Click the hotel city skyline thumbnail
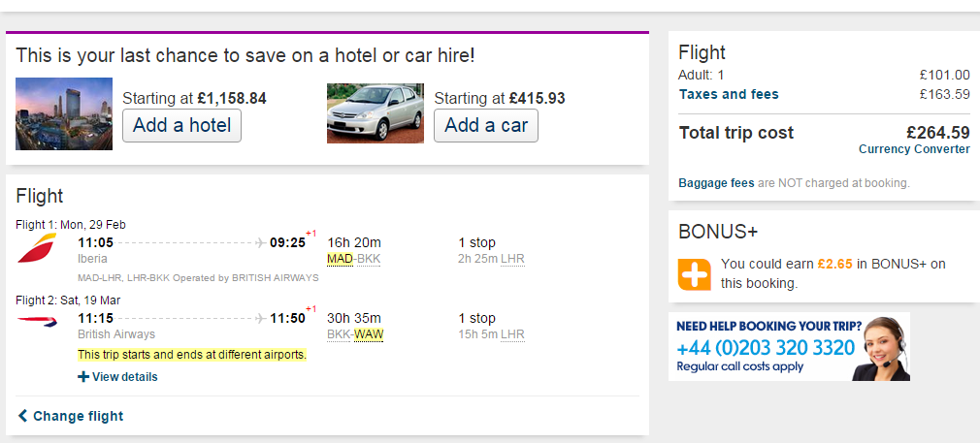980x443 pixels. click(x=64, y=113)
